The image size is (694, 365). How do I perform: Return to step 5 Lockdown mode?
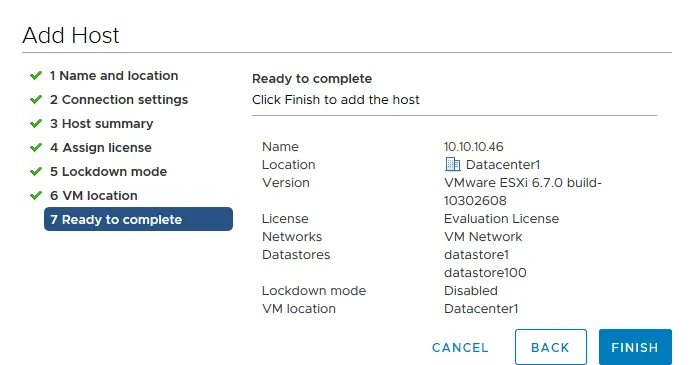pos(108,171)
